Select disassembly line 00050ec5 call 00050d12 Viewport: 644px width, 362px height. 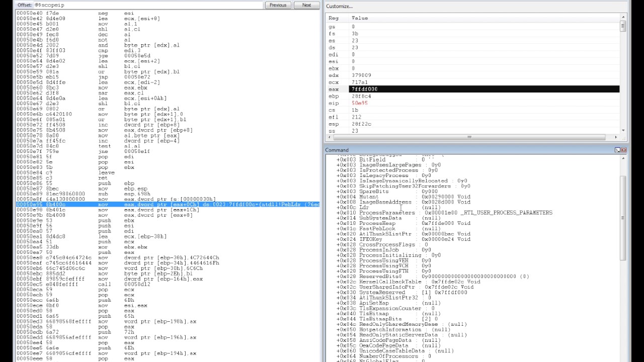pos(83,284)
